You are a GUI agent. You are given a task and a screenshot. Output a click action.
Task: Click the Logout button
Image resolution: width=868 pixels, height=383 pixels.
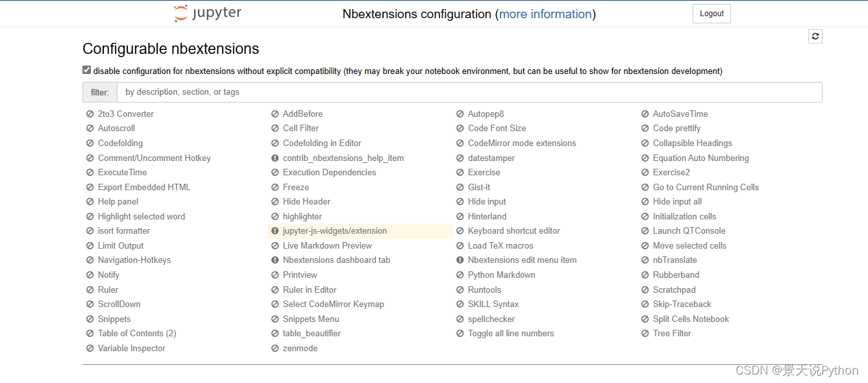point(712,14)
